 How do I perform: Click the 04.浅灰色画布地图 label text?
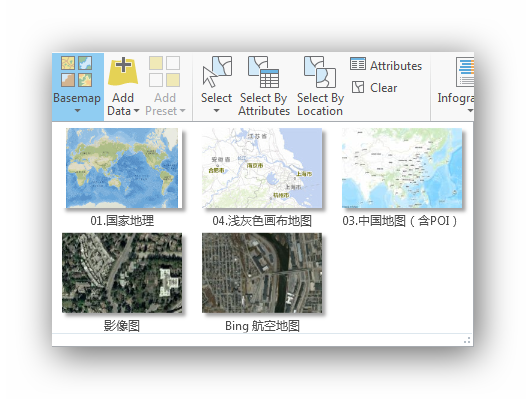[262, 221]
